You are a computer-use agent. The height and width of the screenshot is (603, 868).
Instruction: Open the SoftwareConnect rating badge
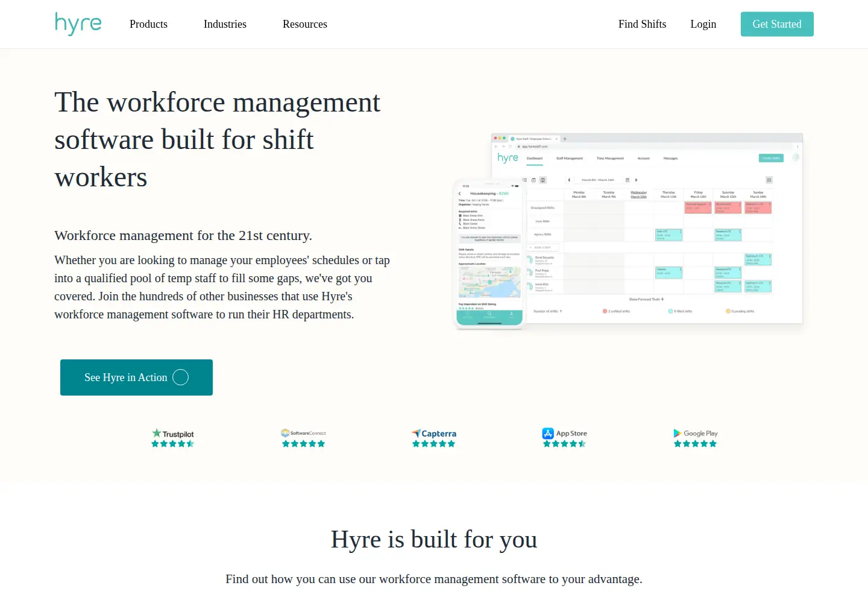point(303,438)
